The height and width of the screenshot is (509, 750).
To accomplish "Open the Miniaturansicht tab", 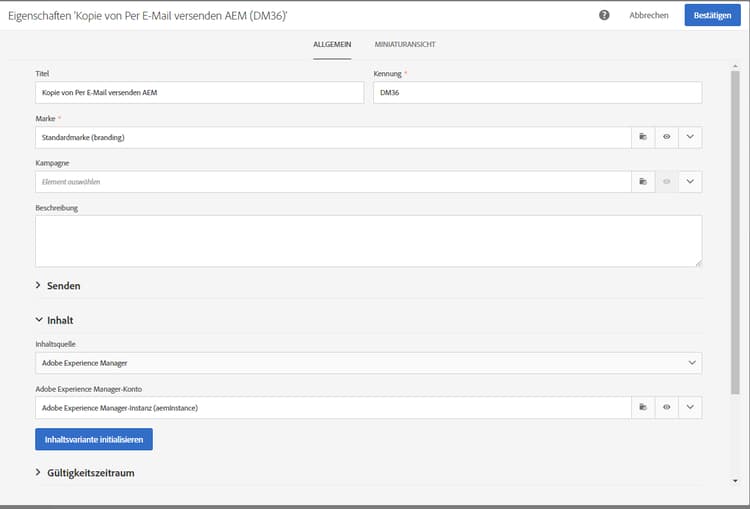I will (x=405, y=44).
